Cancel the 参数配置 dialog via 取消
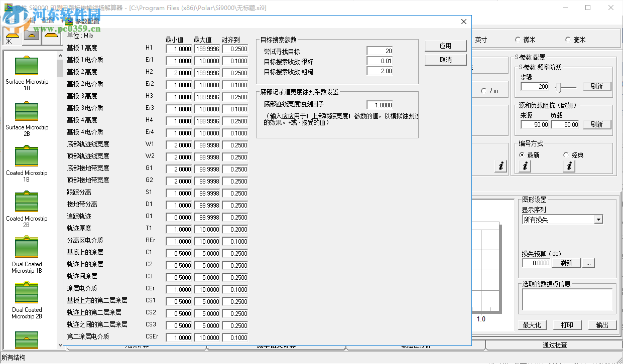The image size is (623, 364). point(445,59)
